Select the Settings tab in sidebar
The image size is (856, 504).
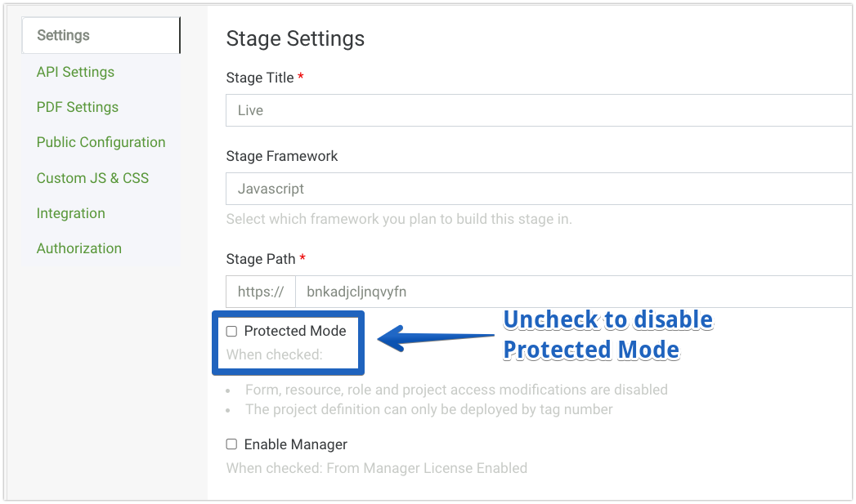(x=101, y=35)
